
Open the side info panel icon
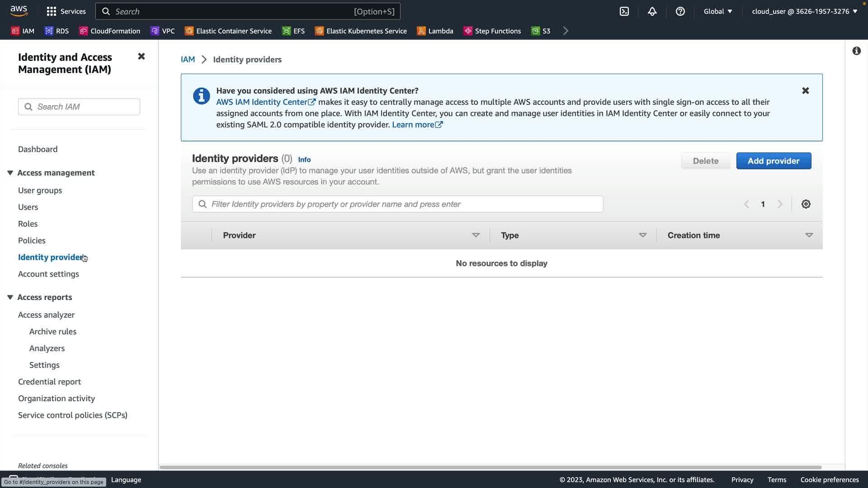(x=856, y=51)
